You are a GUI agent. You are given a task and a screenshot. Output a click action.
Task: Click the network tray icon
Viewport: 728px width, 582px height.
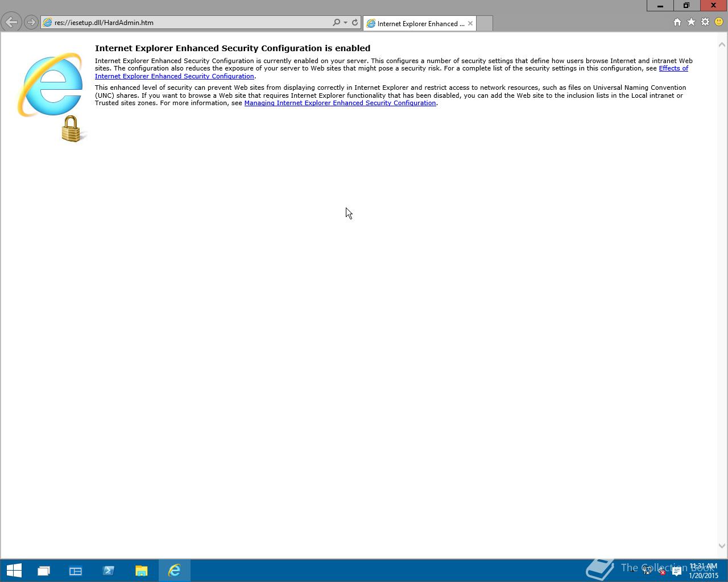coord(647,571)
